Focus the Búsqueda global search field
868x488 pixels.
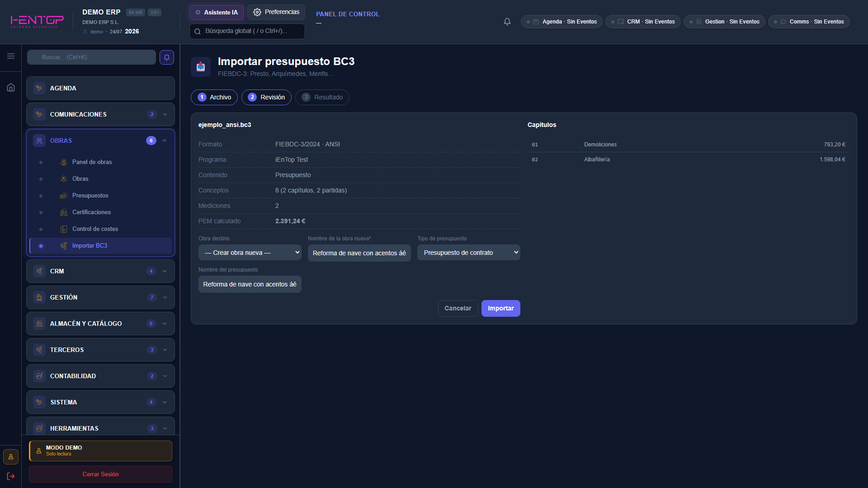pyautogui.click(x=247, y=31)
